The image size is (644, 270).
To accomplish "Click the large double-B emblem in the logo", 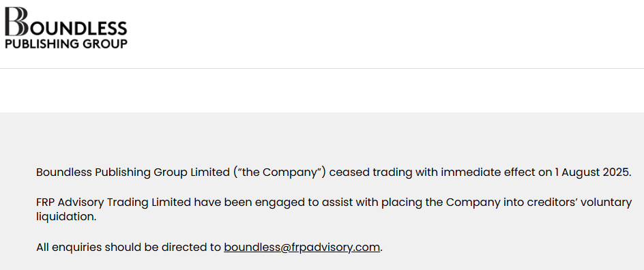I will pos(16,21).
